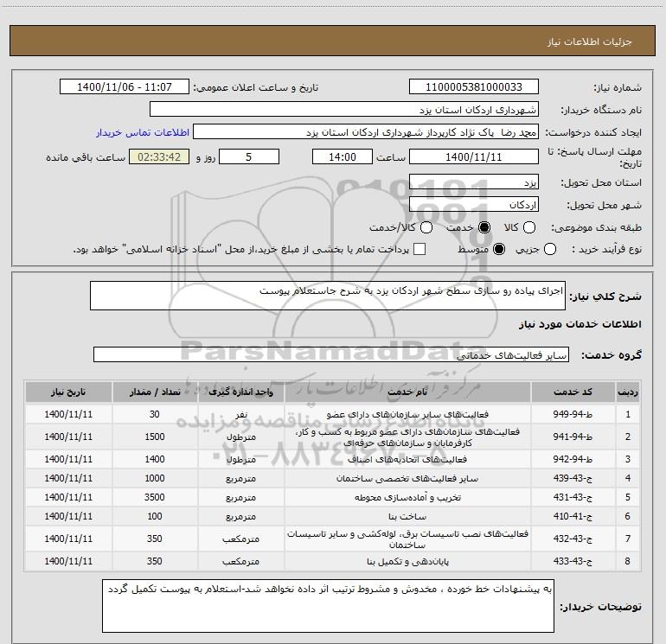Click the remaining time 02:33:42 field
This screenshot has height=644, width=666.
pyautogui.click(x=159, y=156)
